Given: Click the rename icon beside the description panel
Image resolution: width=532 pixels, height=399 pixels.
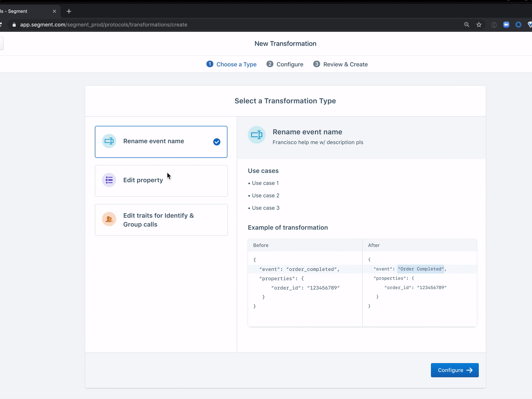Looking at the screenshot, I should pyautogui.click(x=256, y=135).
